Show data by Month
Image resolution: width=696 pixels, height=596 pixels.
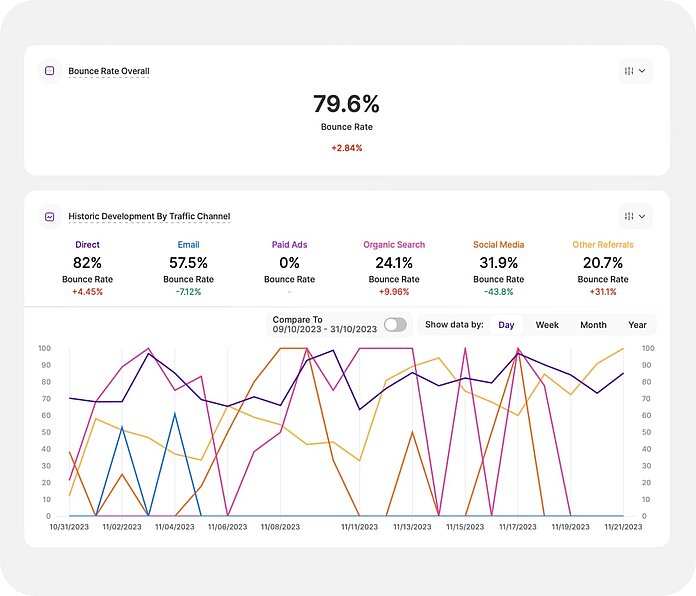click(593, 325)
